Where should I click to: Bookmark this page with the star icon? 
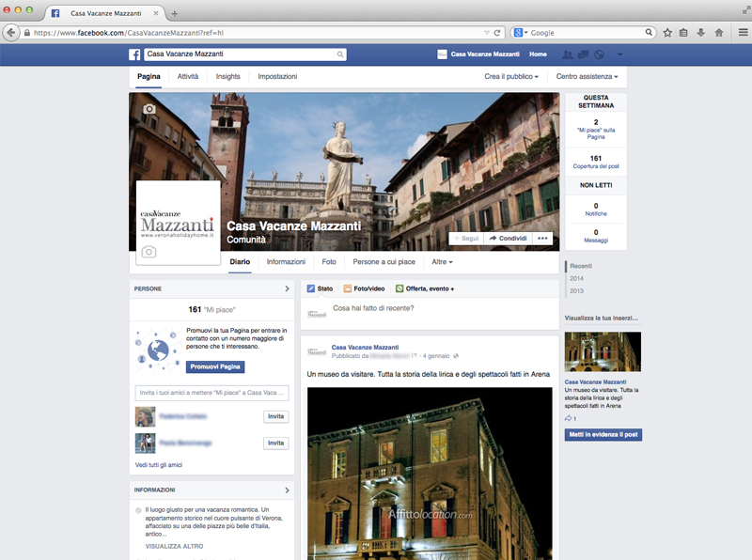point(667,33)
